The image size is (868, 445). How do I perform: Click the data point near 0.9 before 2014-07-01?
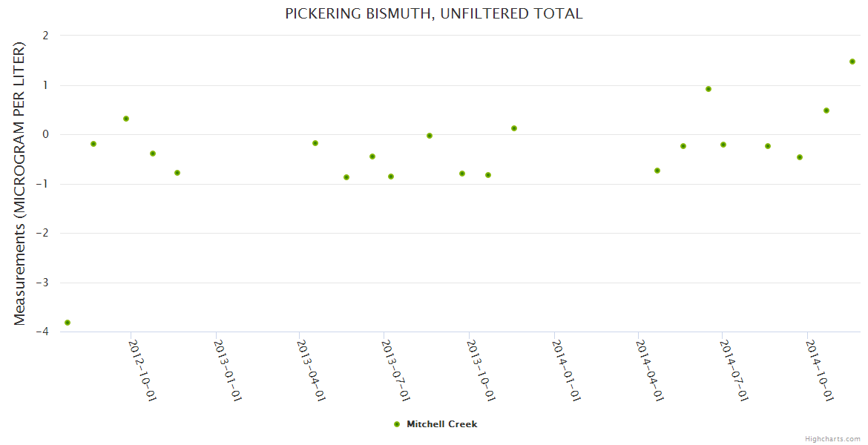(708, 89)
